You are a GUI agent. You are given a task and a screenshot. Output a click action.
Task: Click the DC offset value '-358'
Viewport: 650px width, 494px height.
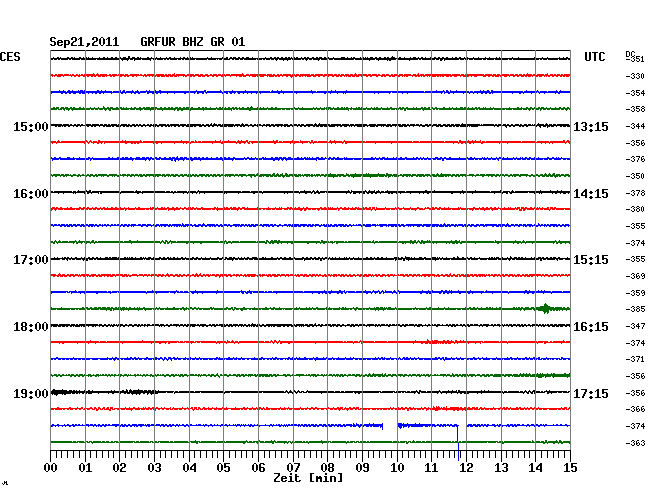coord(635,109)
